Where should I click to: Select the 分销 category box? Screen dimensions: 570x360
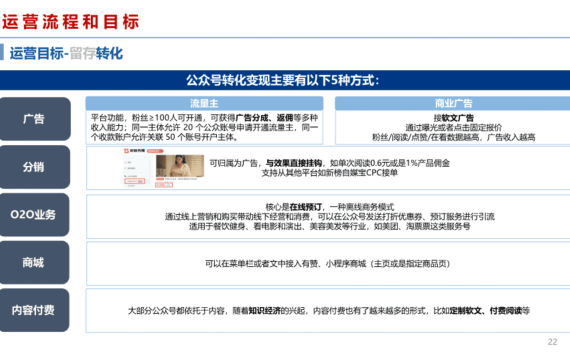pos(35,167)
